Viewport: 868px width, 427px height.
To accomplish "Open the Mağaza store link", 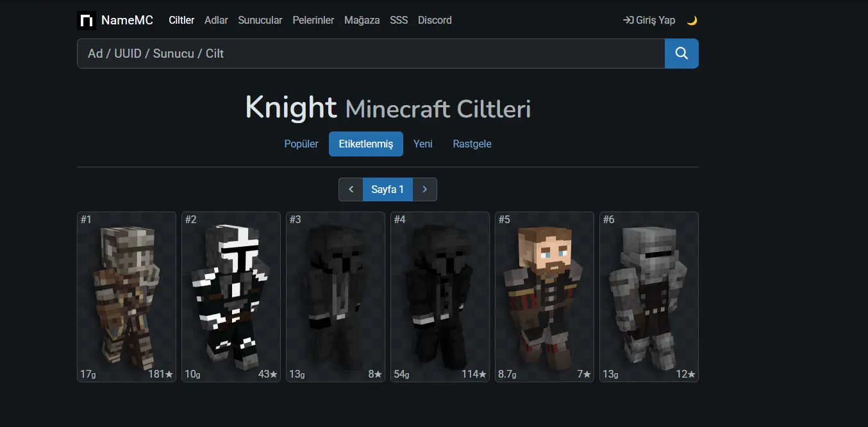I will point(362,21).
